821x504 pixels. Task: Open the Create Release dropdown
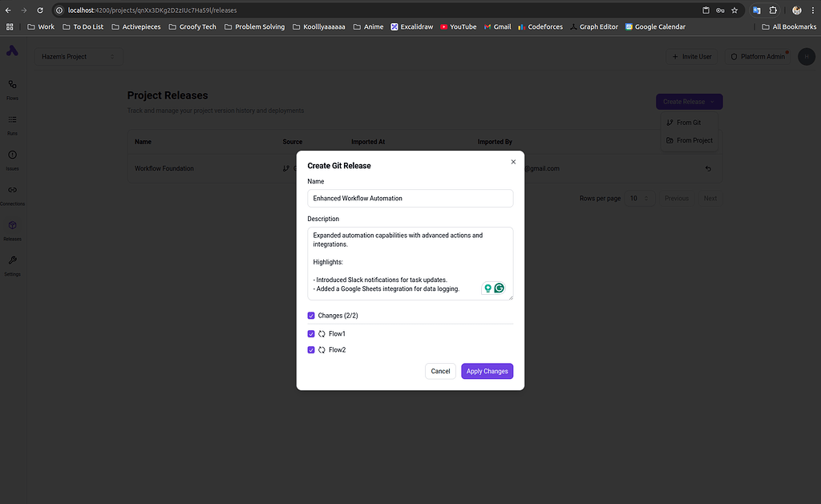688,102
